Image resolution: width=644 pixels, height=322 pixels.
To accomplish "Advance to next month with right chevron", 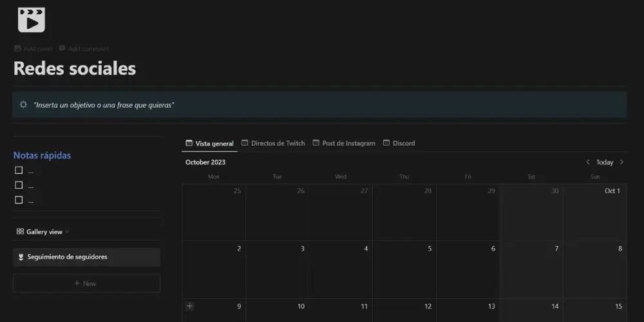I will coord(621,162).
